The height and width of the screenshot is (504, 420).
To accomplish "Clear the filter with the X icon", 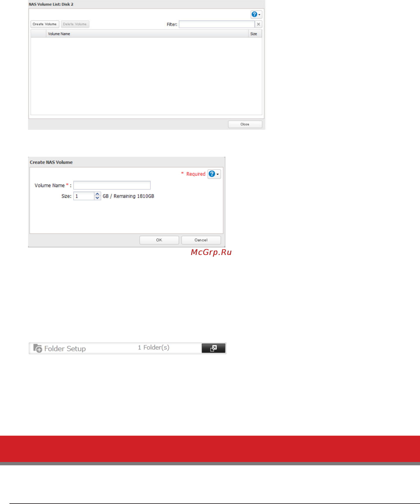I will pos(258,24).
